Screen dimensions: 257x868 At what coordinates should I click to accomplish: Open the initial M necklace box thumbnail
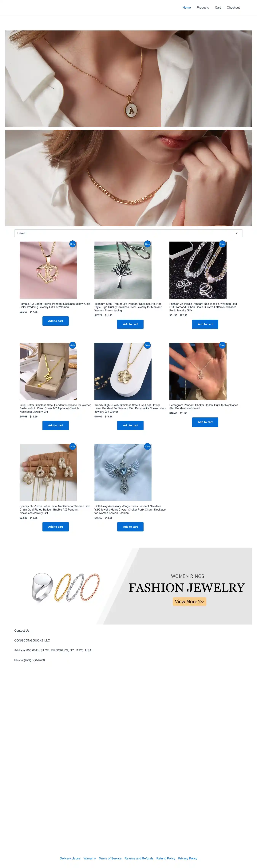point(48,371)
